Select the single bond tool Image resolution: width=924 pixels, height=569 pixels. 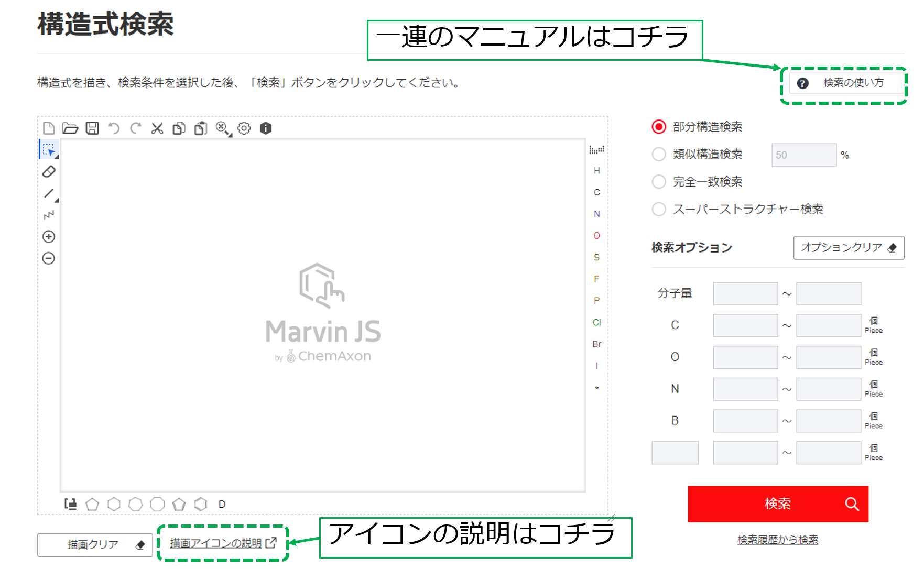tap(49, 194)
